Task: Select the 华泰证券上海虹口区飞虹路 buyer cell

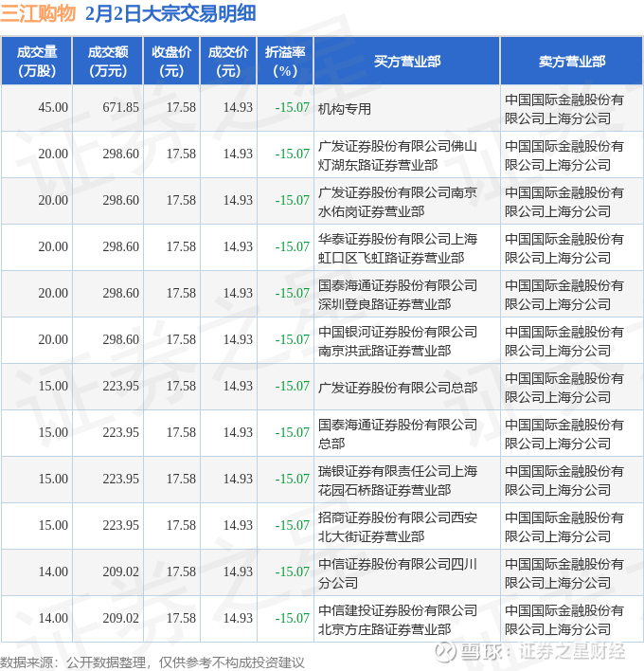Action: [407, 247]
